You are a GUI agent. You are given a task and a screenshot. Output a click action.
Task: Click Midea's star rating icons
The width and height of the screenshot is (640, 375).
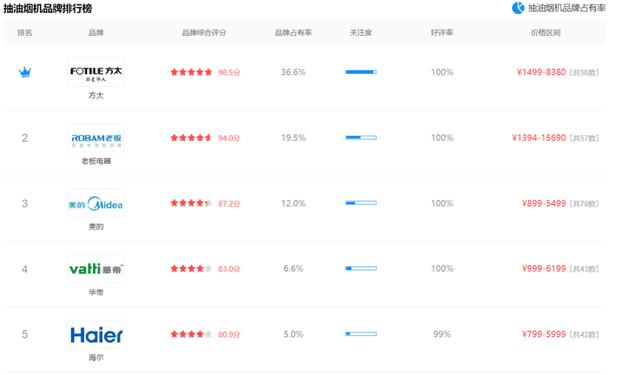191,203
